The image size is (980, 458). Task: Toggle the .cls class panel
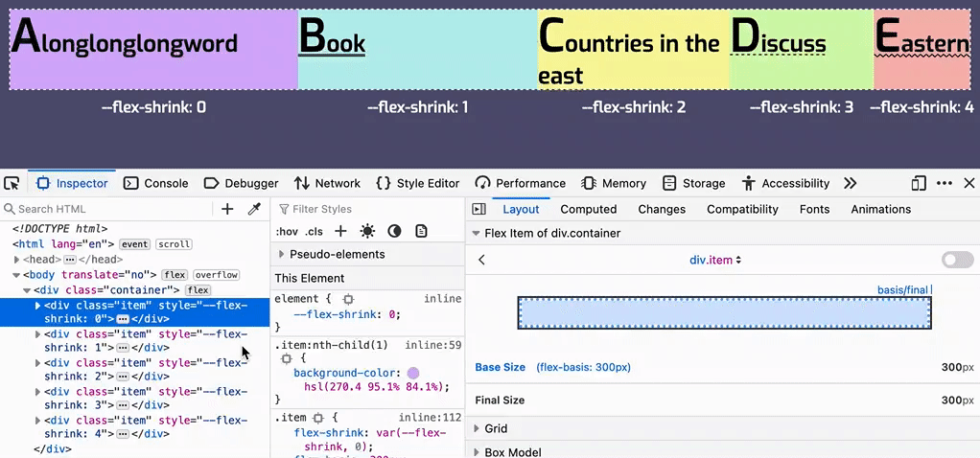tap(314, 231)
